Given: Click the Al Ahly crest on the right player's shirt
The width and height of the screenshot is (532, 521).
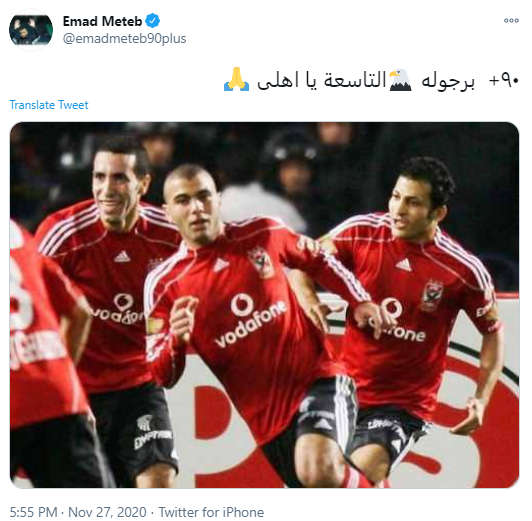Looking at the screenshot, I should [x=432, y=294].
